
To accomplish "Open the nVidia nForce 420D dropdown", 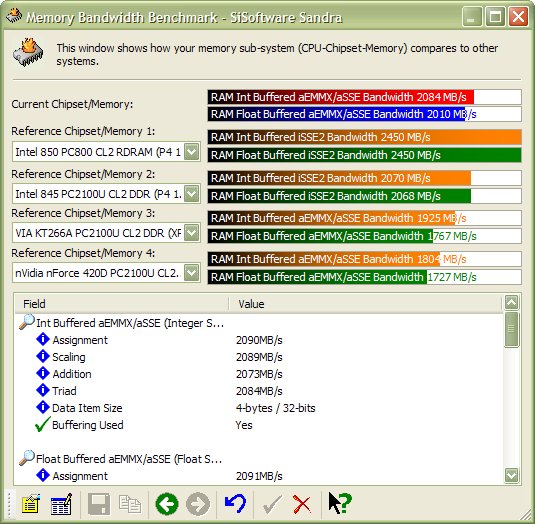I will (191, 273).
